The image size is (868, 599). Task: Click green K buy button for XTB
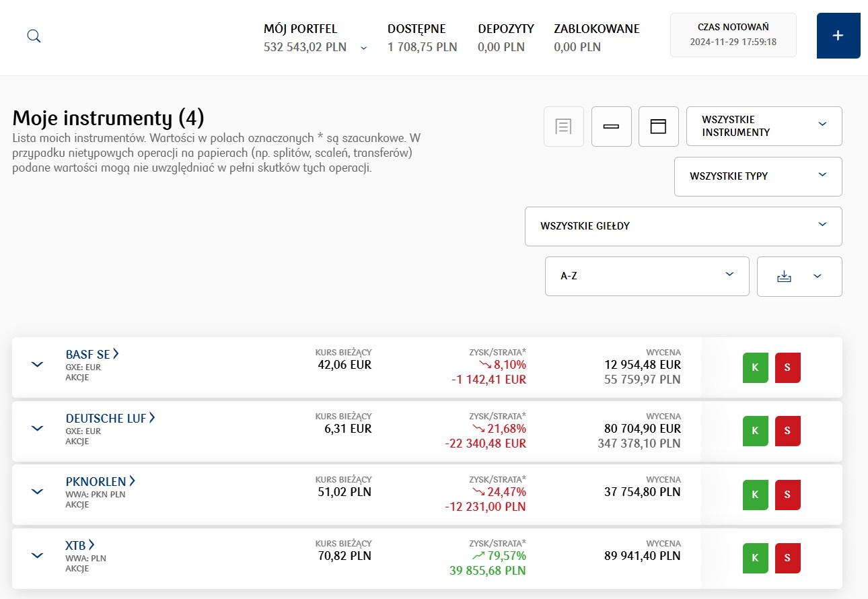755,559
